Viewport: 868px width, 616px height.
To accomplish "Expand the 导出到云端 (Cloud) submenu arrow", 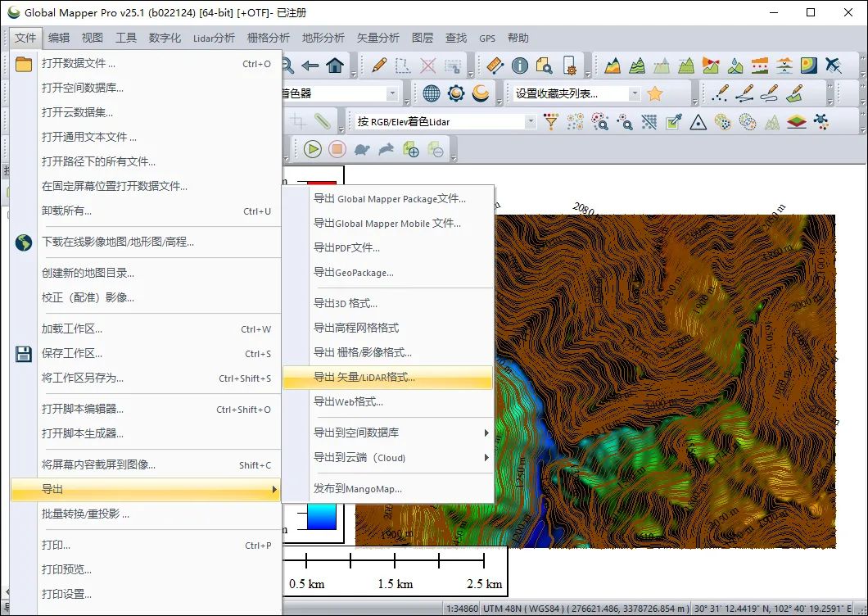I will pyautogui.click(x=486, y=458).
